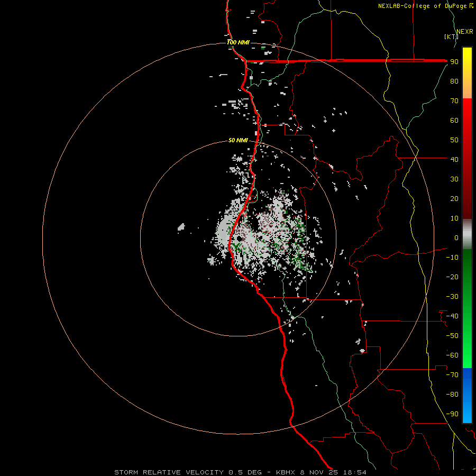Click the -50 value on the velocity scale
476x476 pixels.
pyautogui.click(x=452, y=336)
